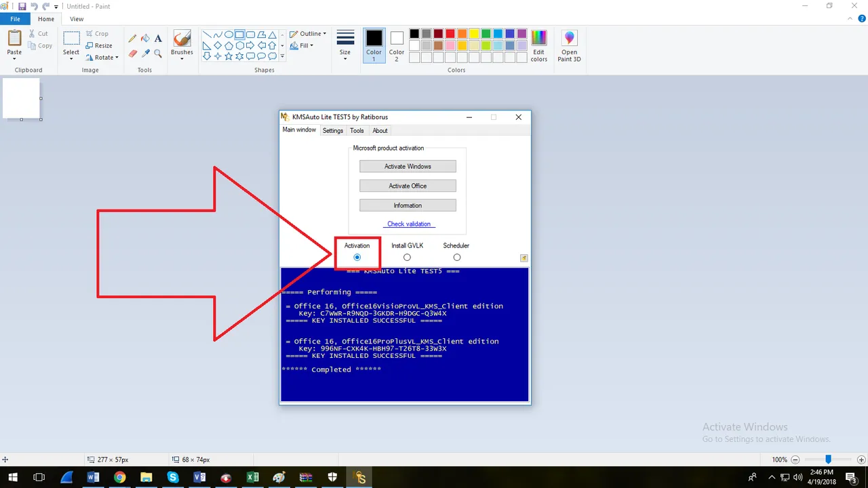Open the Settings tab in KMSAuto Lite
This screenshot has height=488, width=868.
(333, 131)
